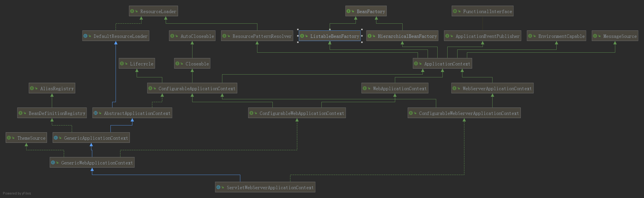Select the ResourceLoader interface node
Image resolution: width=644 pixels, height=198 pixels.
tap(153, 11)
